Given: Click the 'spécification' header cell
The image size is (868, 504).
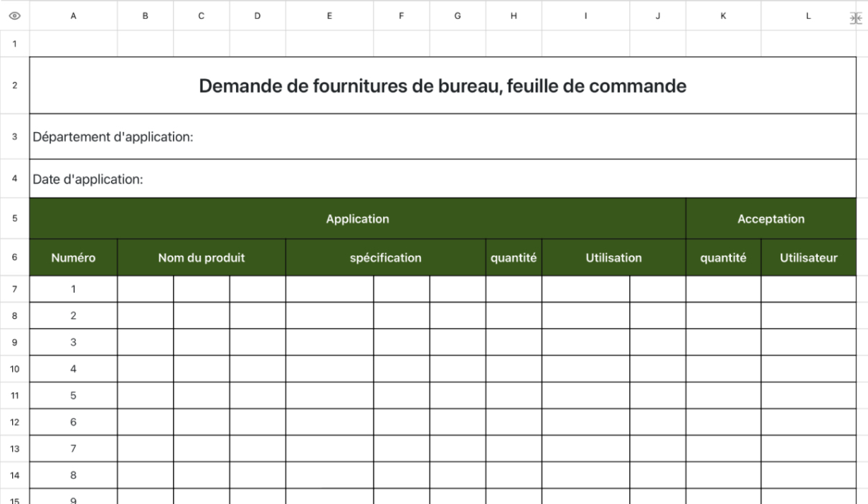Looking at the screenshot, I should (386, 257).
